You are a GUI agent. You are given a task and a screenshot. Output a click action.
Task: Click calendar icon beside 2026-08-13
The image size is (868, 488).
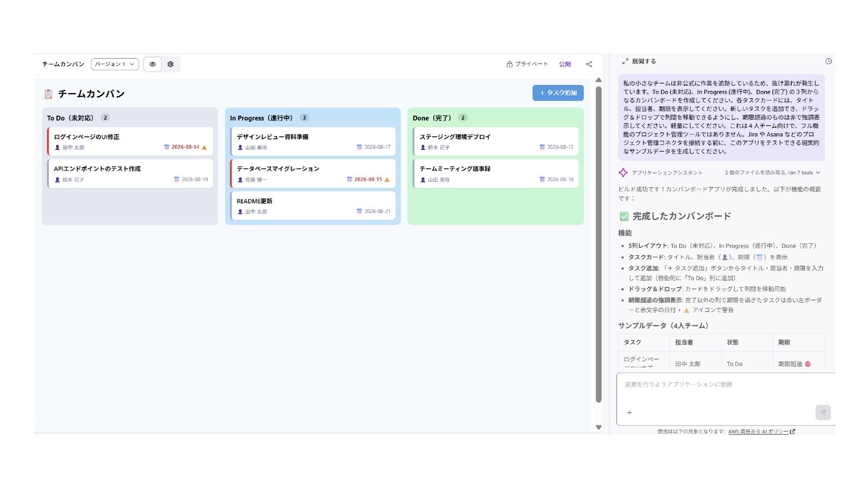click(542, 147)
